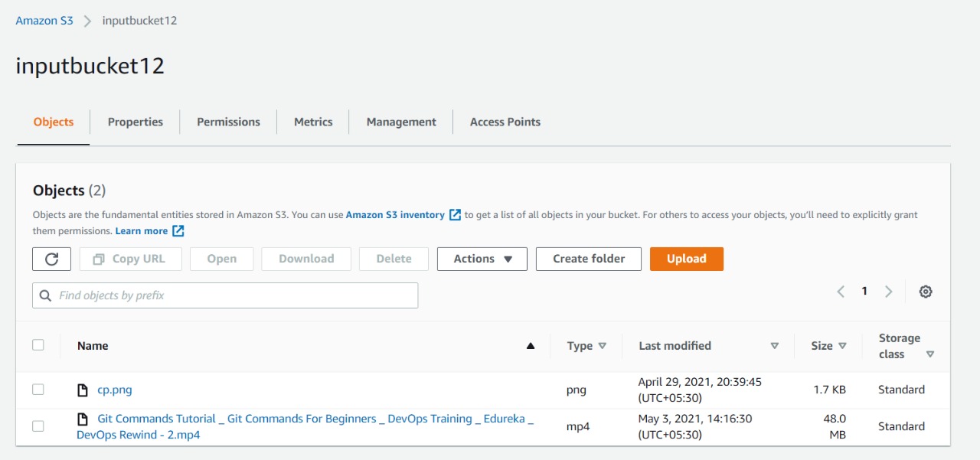Open the cp.png object link
Screen dimensions: 980x460
click(115, 390)
